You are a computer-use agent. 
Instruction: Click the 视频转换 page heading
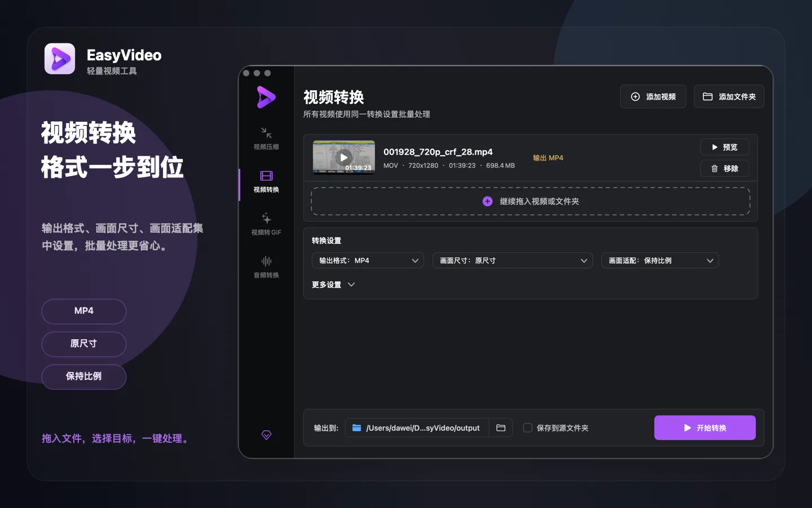pyautogui.click(x=334, y=97)
